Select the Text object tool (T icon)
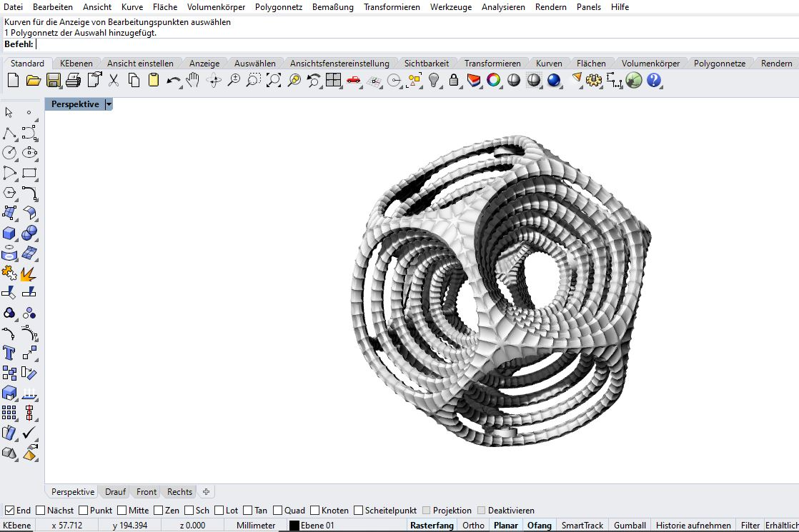Screen dimensions: 799x532 tap(9, 353)
